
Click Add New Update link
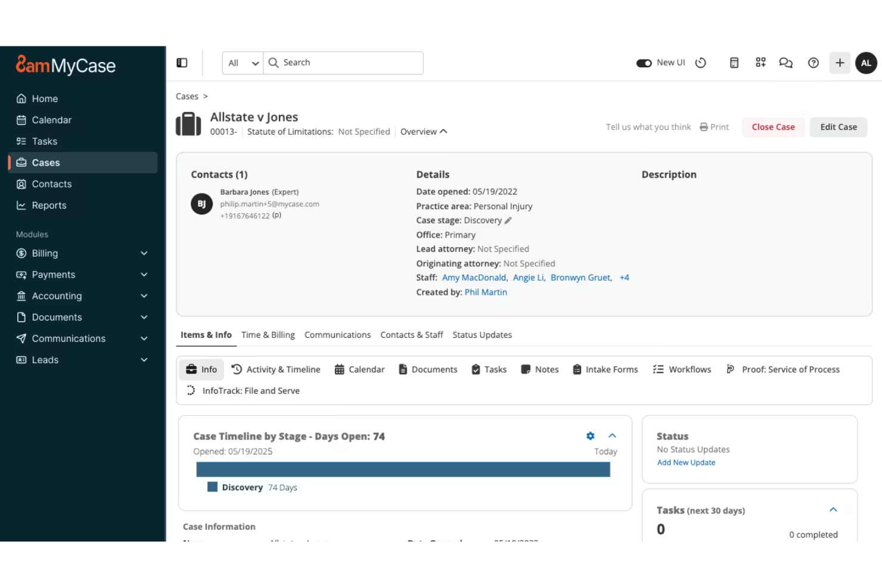(686, 462)
